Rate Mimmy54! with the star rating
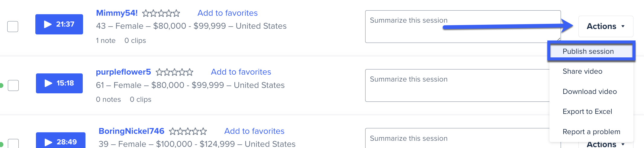The image size is (644, 148). click(x=161, y=13)
